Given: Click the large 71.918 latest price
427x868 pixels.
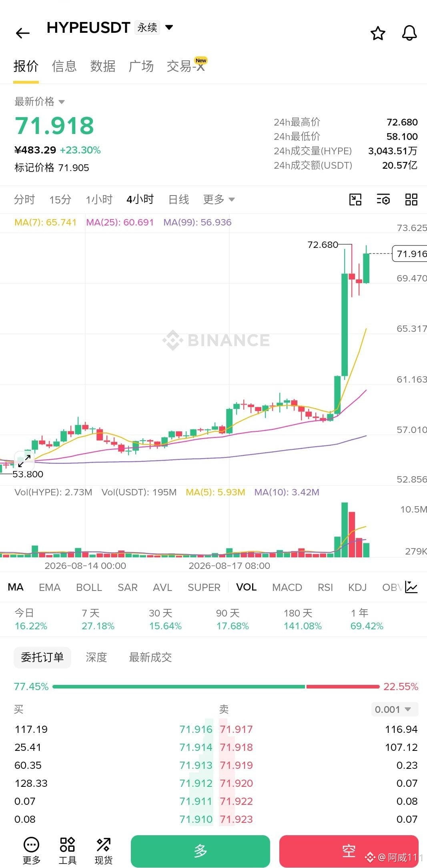Looking at the screenshot, I should click(x=54, y=126).
